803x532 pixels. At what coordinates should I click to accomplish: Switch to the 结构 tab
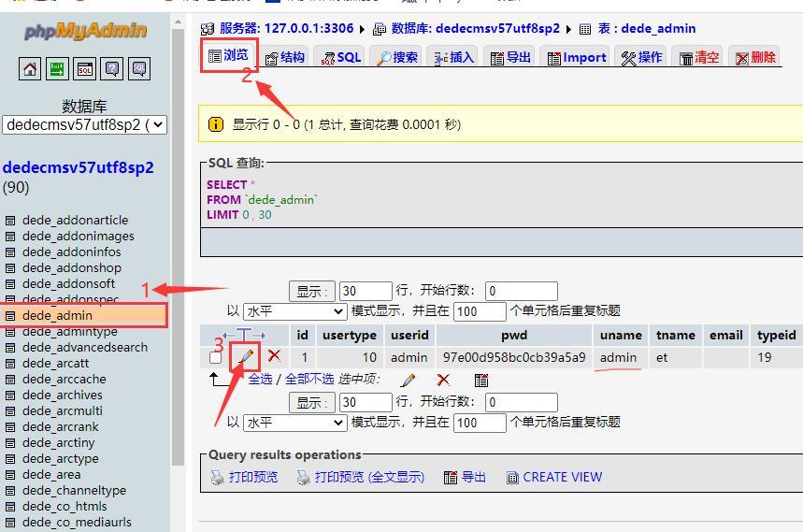[x=285, y=57]
